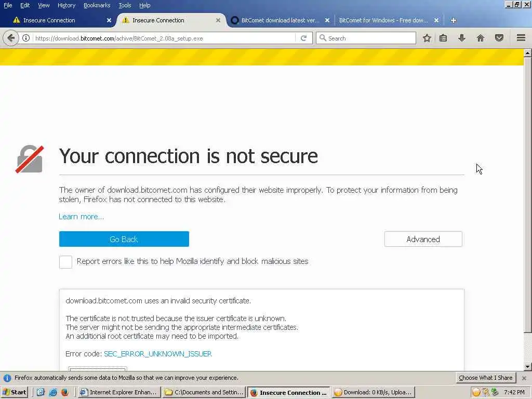This screenshot has height=399, width=532.
Task: Click the address bar URL field
Action: [x=165, y=38]
